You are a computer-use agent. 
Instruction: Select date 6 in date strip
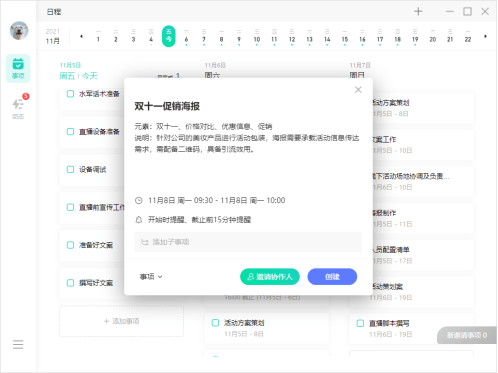click(x=186, y=36)
